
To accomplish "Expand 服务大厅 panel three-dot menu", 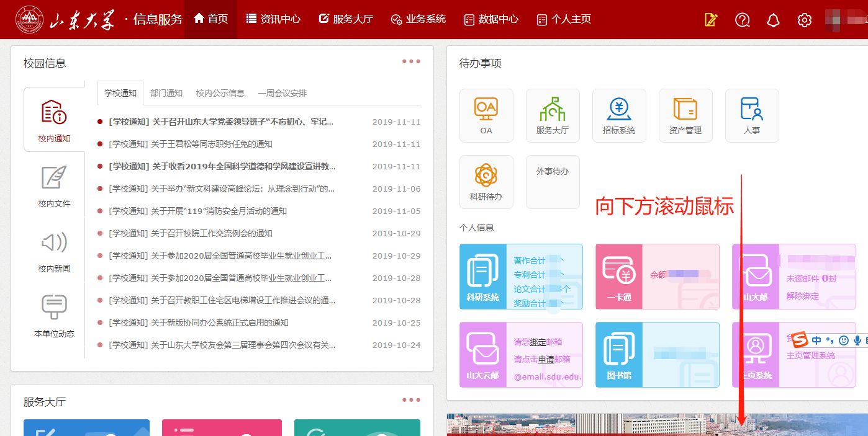I will pos(411,400).
